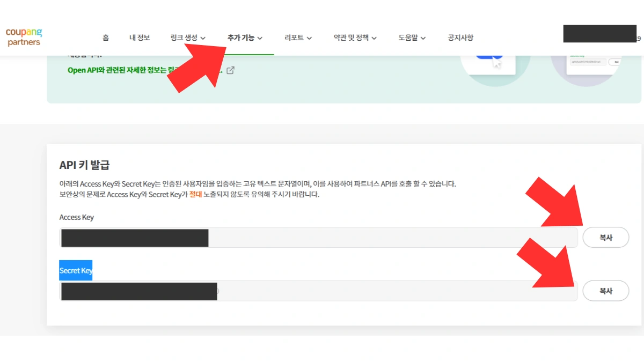Screen dimensions: 644x362
Task: Open the account area in the top right
Action: pyautogui.click(x=599, y=33)
